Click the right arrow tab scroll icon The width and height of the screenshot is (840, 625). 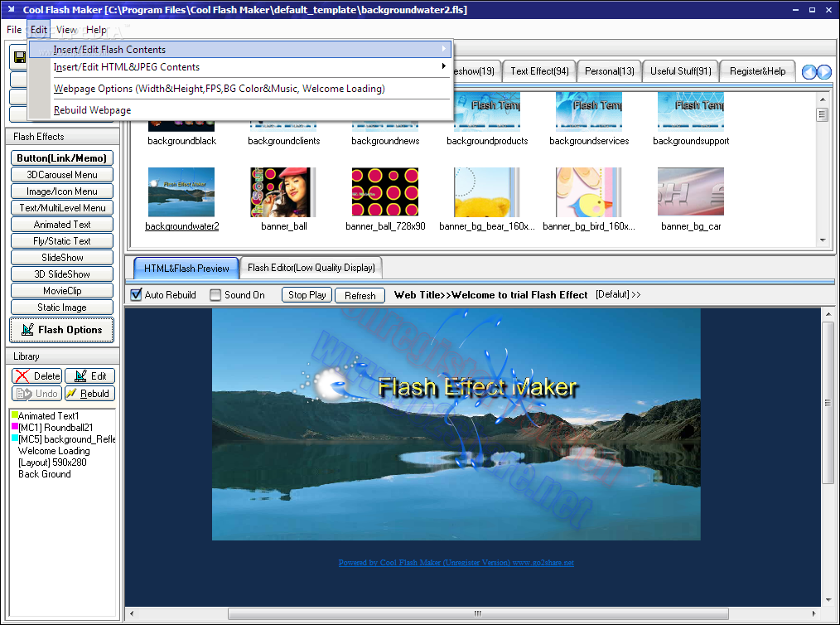pos(824,72)
